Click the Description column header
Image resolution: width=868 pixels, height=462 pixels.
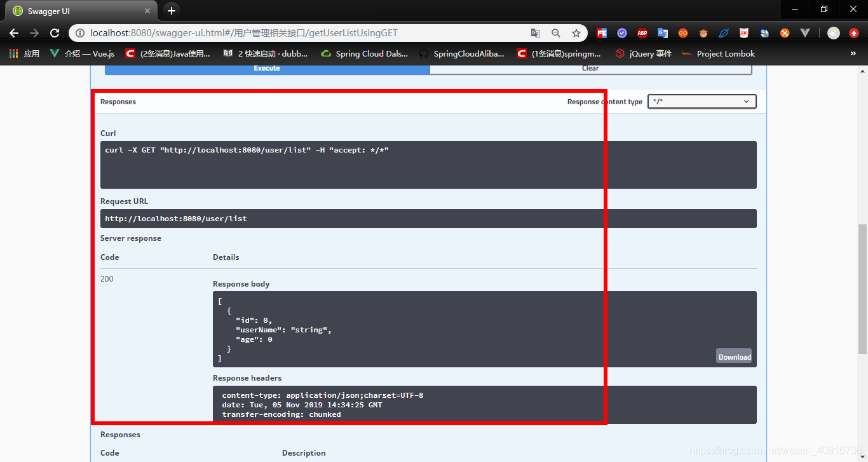(x=304, y=453)
